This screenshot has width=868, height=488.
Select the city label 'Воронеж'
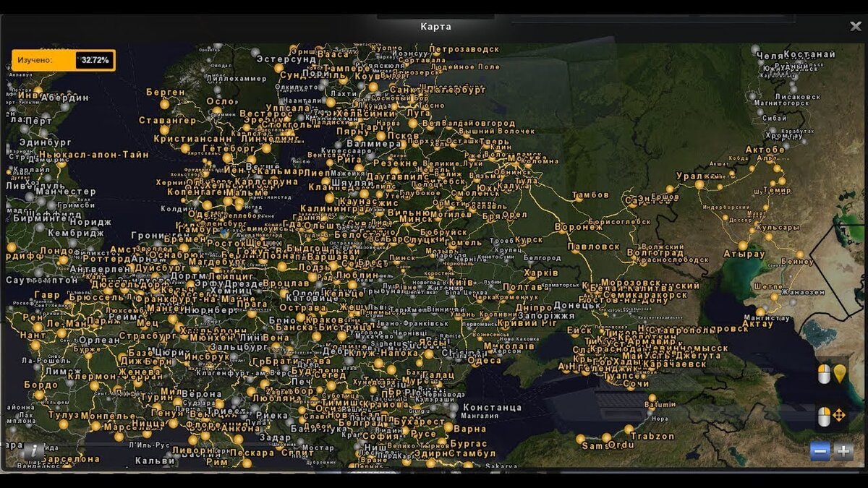pos(579,227)
